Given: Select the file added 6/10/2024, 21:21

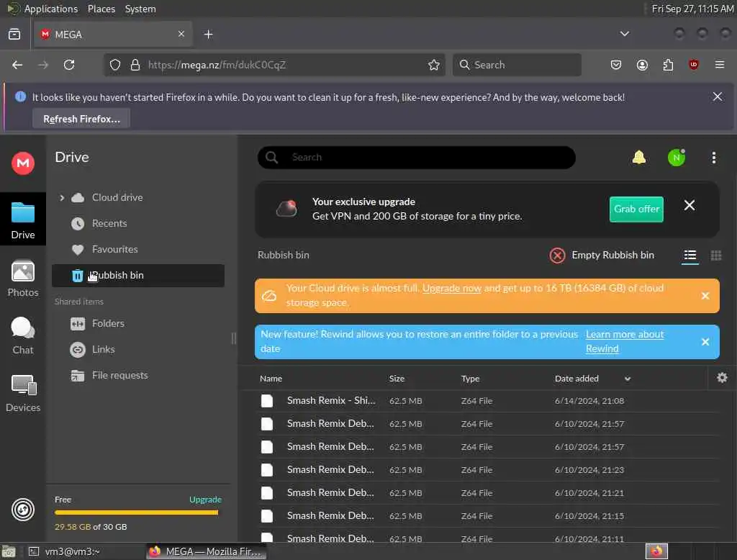Looking at the screenshot, I should [488, 493].
